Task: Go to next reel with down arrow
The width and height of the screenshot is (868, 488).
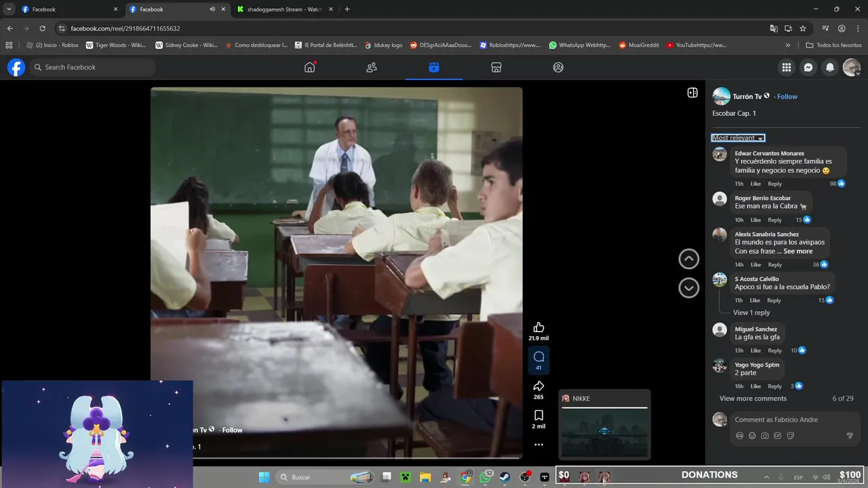Action: point(689,288)
